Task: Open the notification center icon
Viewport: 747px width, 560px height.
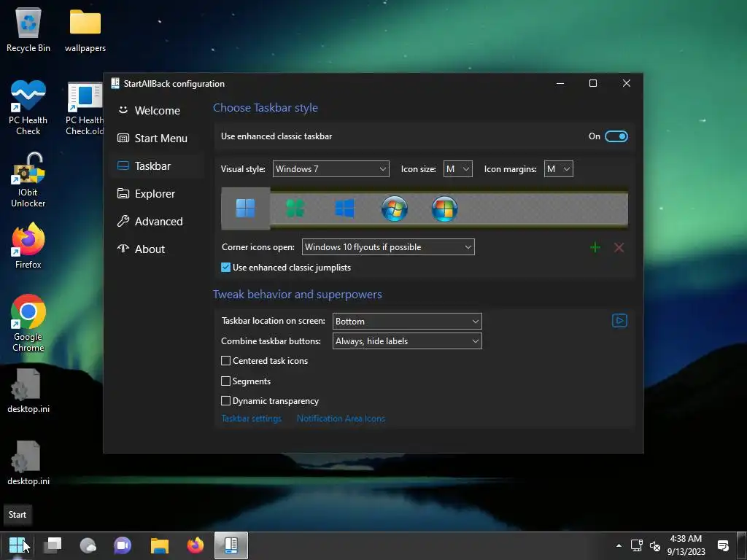Action: [723, 545]
